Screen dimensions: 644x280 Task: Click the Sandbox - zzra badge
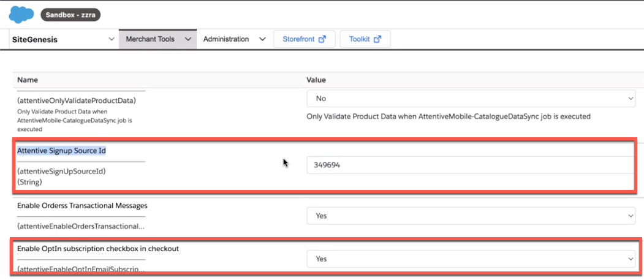[70, 15]
